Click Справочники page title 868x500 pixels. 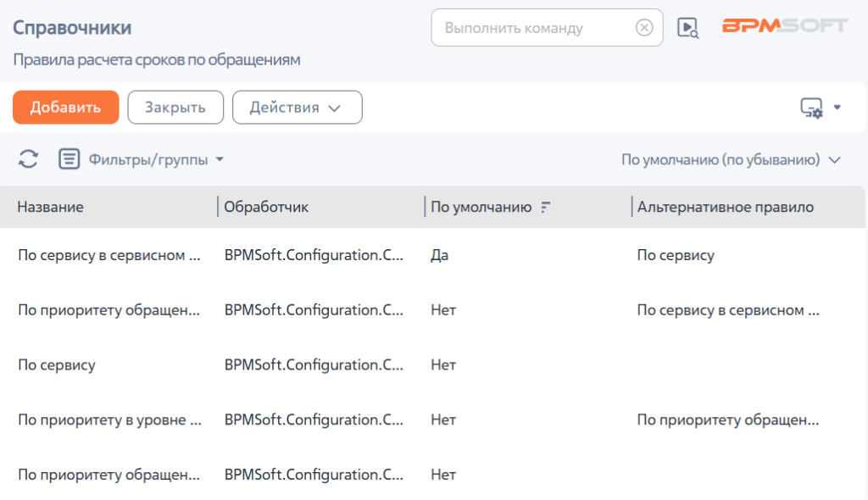(x=72, y=27)
